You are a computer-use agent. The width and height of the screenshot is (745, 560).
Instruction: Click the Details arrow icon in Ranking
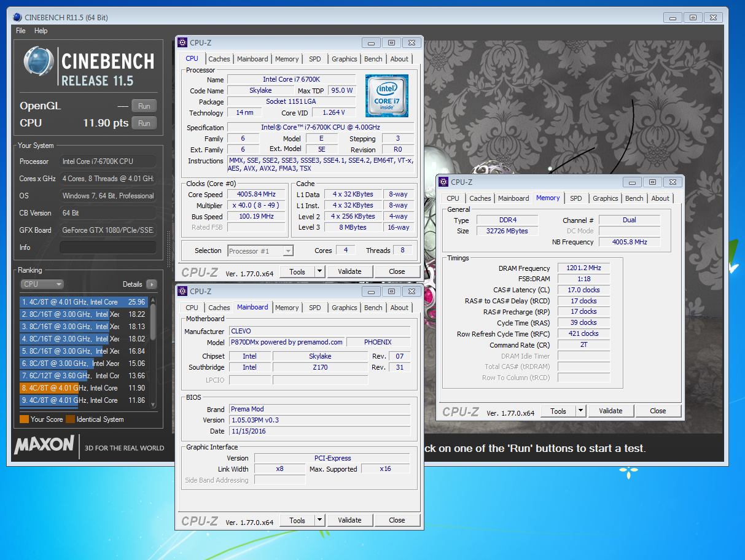tap(152, 284)
